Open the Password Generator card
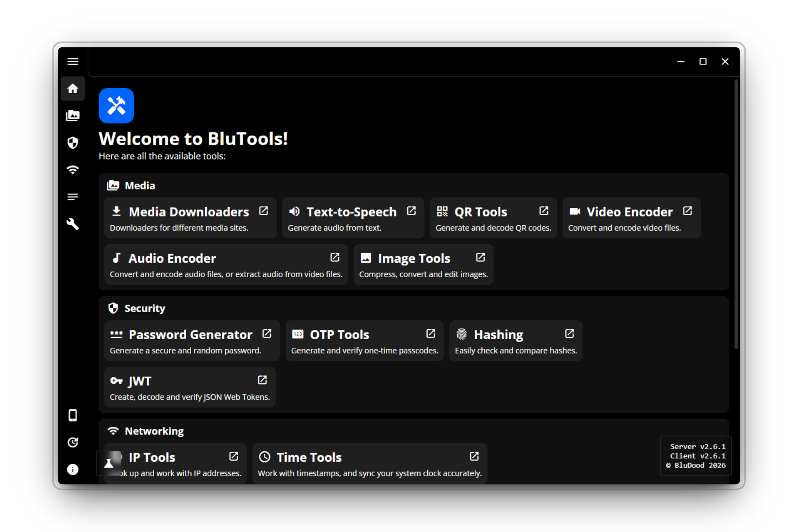 (x=192, y=341)
